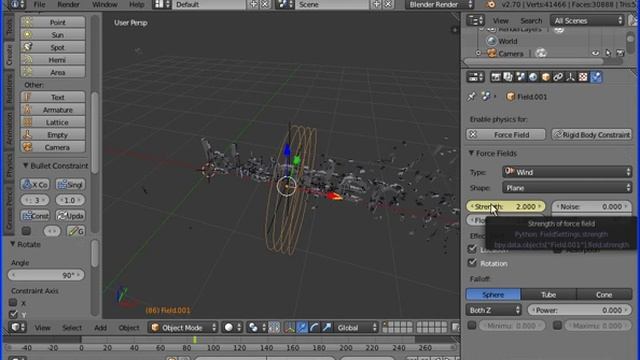Click the Field.001 object cube icon

coord(510,97)
